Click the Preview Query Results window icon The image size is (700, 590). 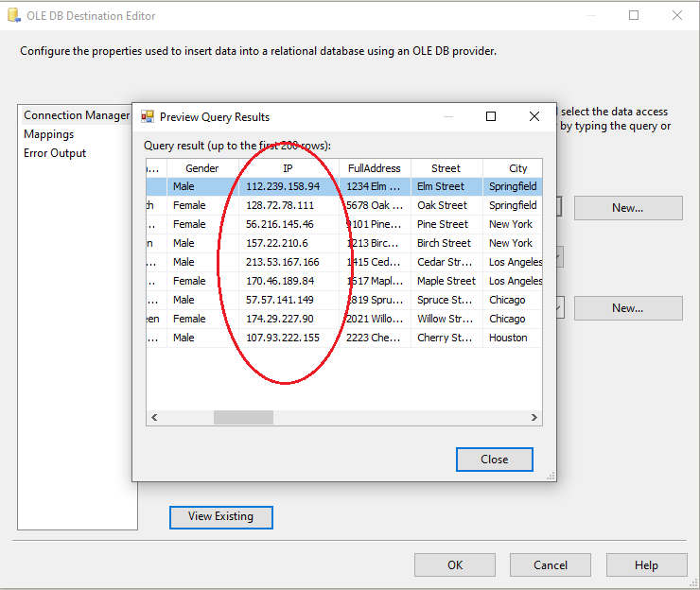(x=148, y=117)
